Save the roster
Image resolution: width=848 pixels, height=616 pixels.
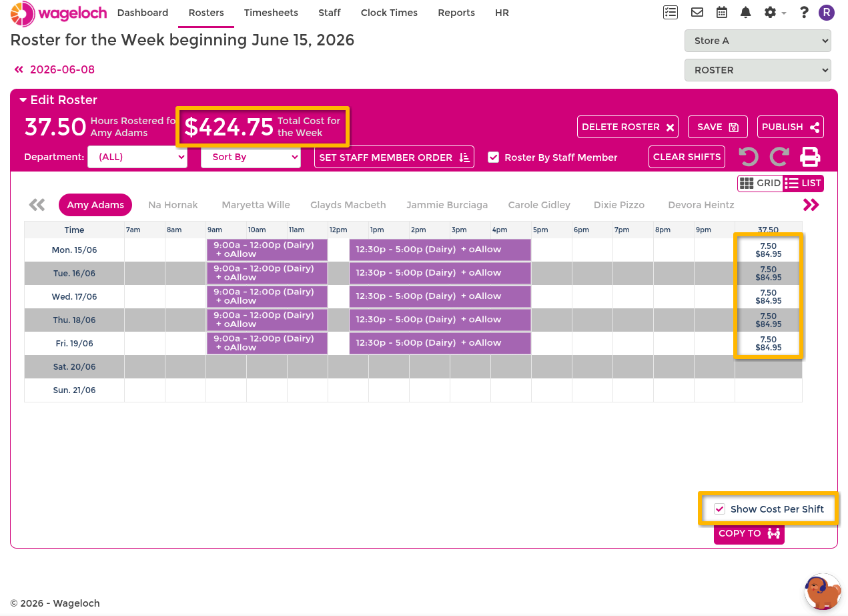point(717,127)
